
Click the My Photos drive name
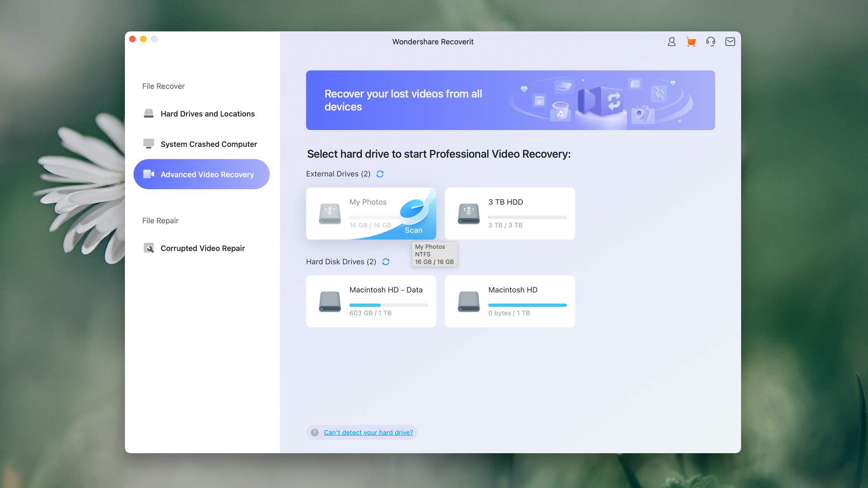point(368,202)
